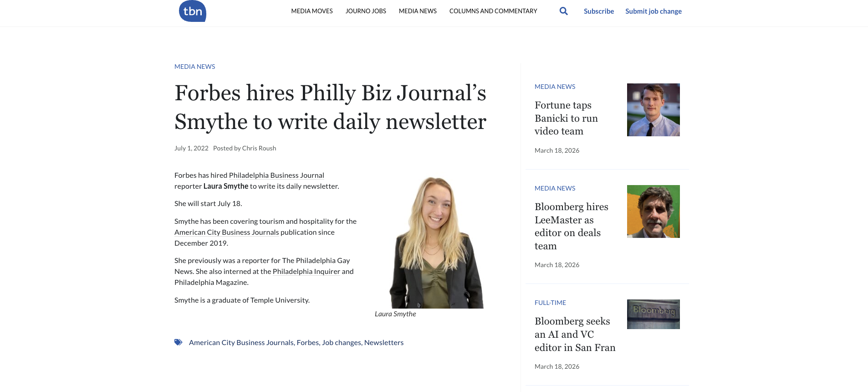This screenshot has width=868, height=392.
Task: Click the tags icon beside American City Business Journals
Action: tap(179, 342)
